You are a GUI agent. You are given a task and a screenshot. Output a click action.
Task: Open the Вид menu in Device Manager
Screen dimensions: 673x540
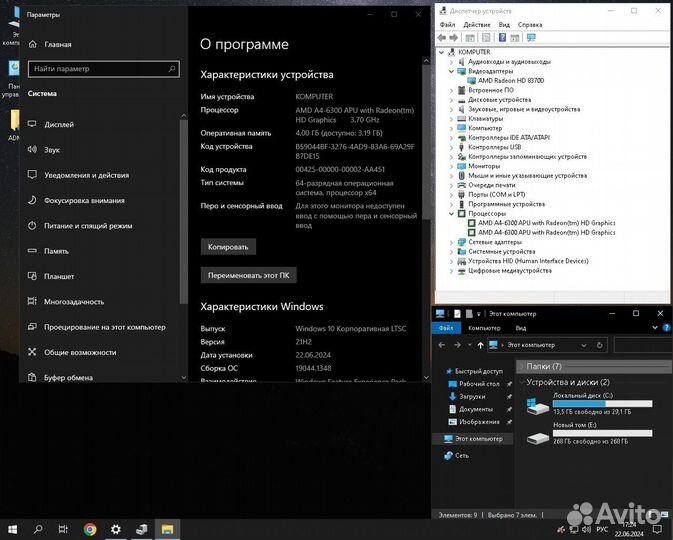pos(504,24)
